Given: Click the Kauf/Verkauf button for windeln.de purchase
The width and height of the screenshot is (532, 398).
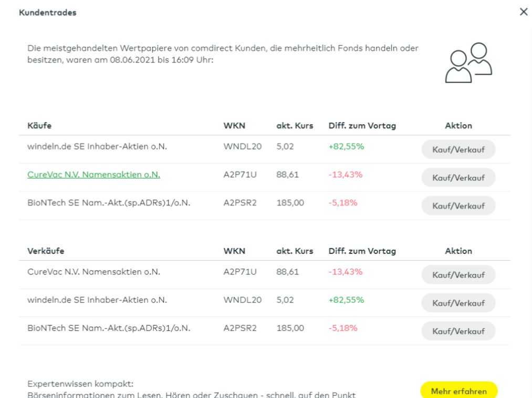Looking at the screenshot, I should pos(458,149).
